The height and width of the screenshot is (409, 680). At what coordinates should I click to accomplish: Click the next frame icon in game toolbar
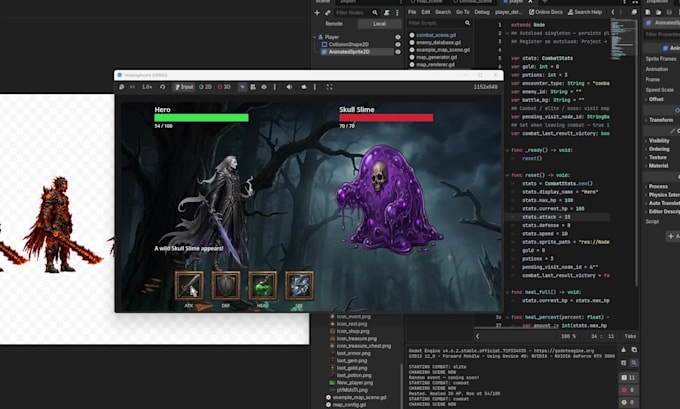(132, 87)
